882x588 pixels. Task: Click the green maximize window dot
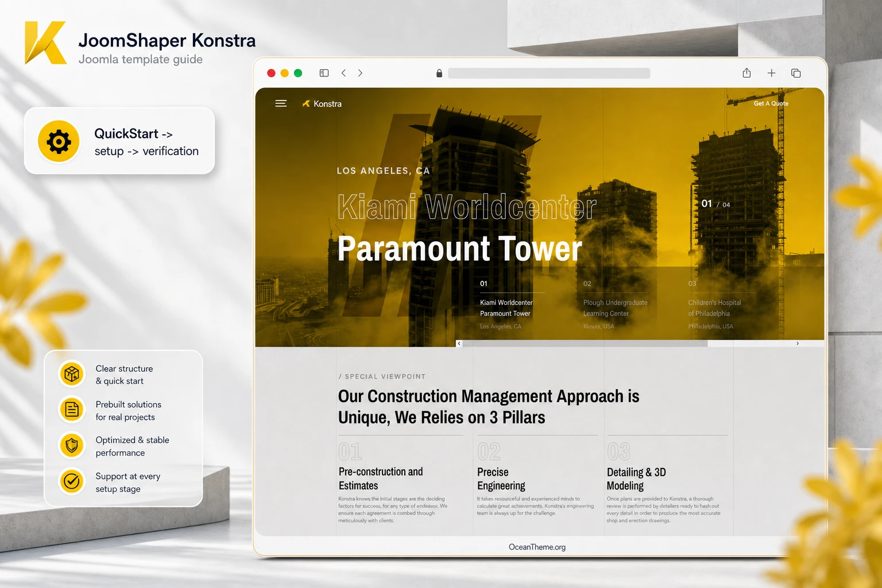(298, 73)
